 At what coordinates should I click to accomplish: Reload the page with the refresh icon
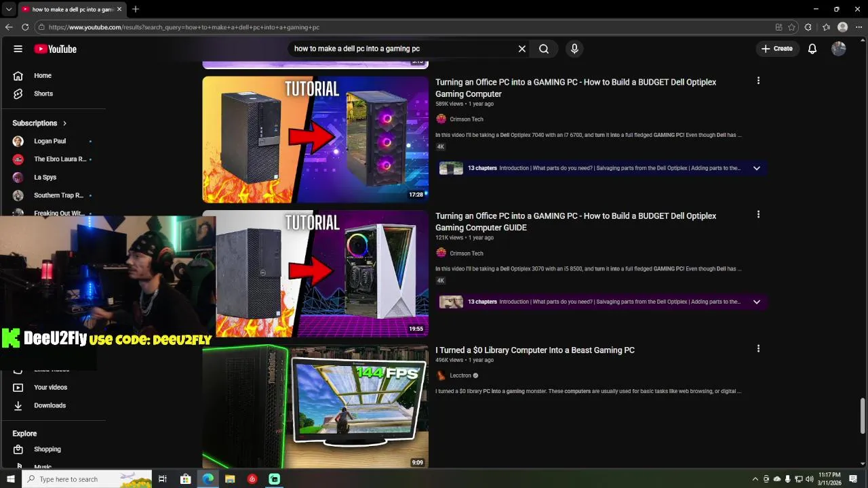pos(25,27)
